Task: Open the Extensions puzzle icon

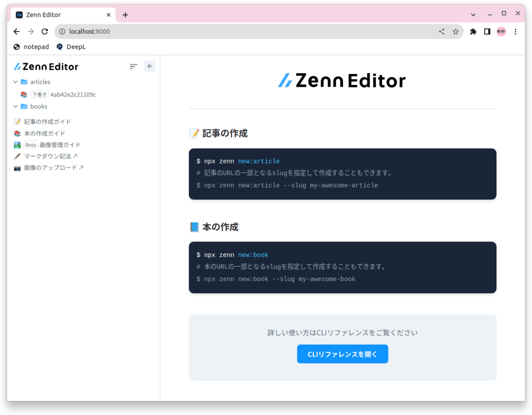Action: coord(473,31)
